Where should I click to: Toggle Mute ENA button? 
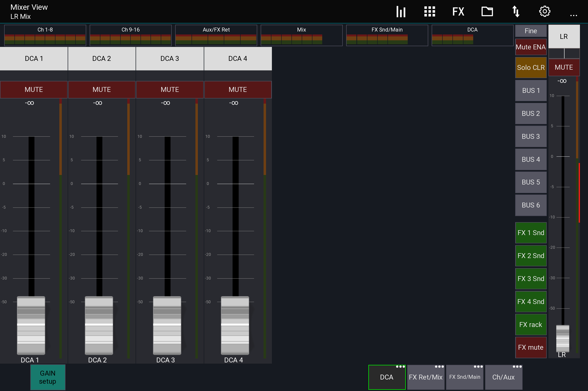coord(531,47)
